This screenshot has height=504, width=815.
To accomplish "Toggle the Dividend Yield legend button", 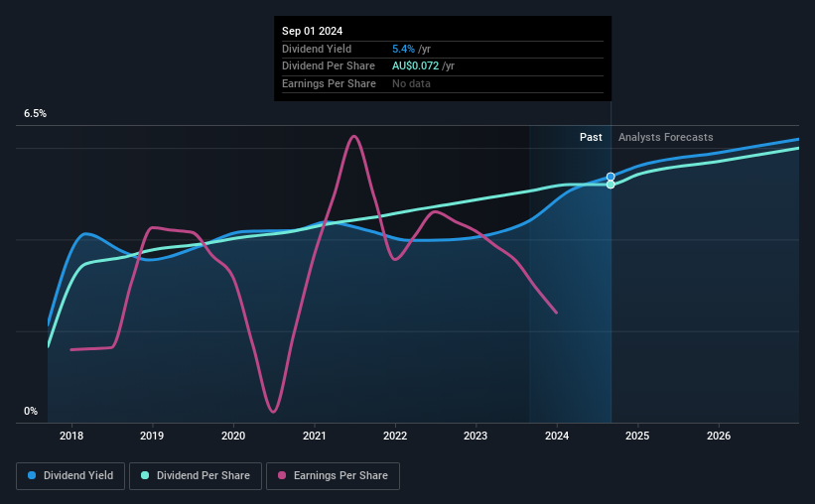I will 70,476.
